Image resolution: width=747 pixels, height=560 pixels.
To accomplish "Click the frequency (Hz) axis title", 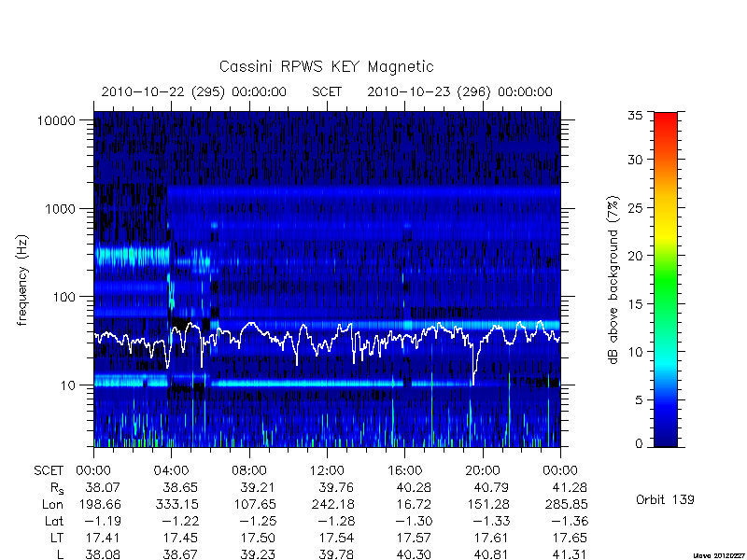I will pyautogui.click(x=22, y=280).
